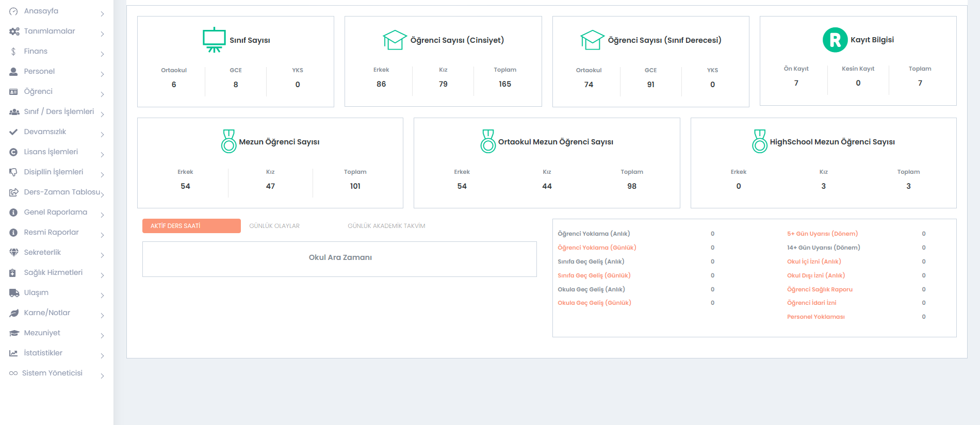The height and width of the screenshot is (425, 980).
Task: Expand the Genel Raporlama chevron
Action: (102, 215)
